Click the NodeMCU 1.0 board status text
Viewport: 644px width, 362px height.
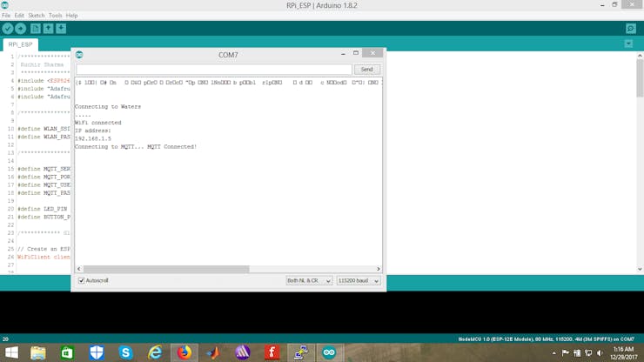coord(547,339)
